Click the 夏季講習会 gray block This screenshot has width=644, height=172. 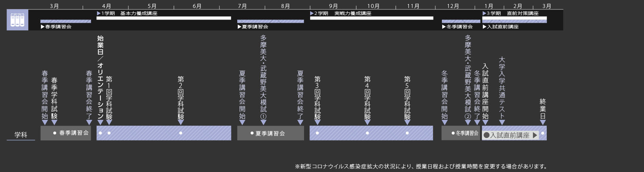pos(271,133)
